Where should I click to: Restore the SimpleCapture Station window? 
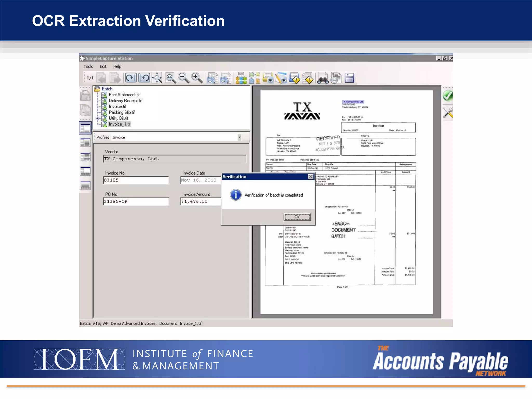point(445,58)
